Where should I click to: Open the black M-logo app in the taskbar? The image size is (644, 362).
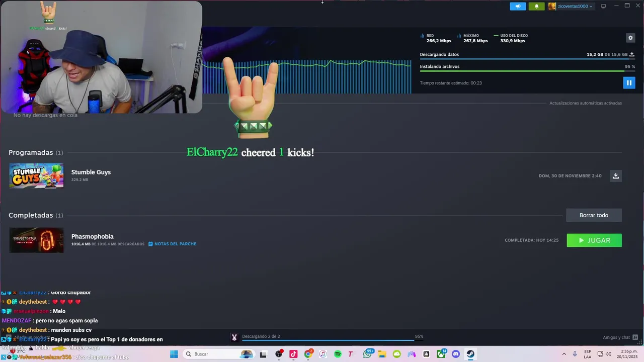click(426, 354)
